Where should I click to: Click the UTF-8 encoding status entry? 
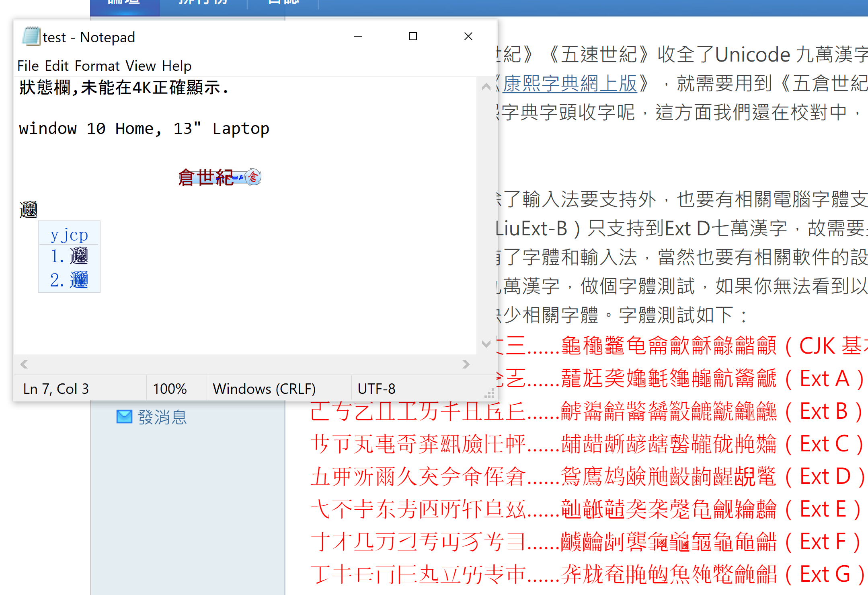[x=376, y=389]
